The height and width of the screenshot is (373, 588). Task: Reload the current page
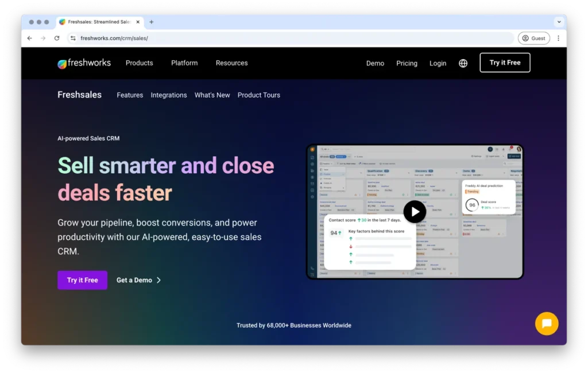click(57, 38)
